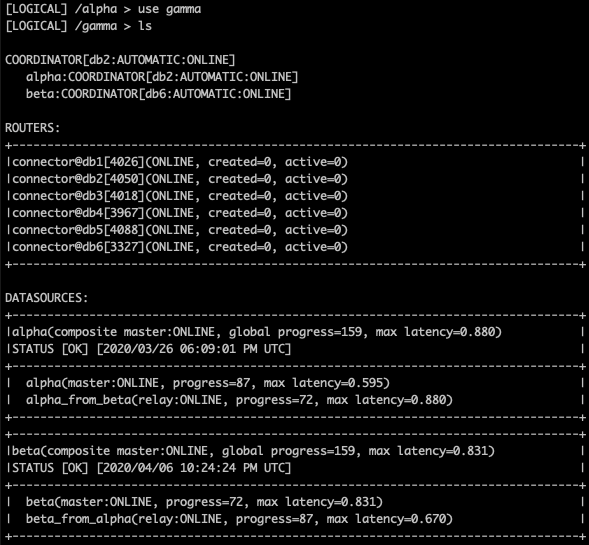Click the connector@db6[3327] router entry
Viewport: 589px width, 545px height.
coord(180,247)
